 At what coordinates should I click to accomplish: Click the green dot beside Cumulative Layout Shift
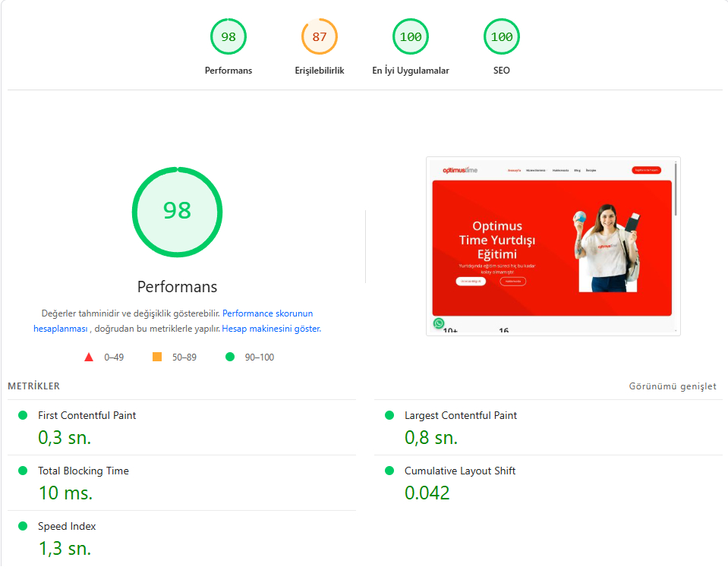389,471
